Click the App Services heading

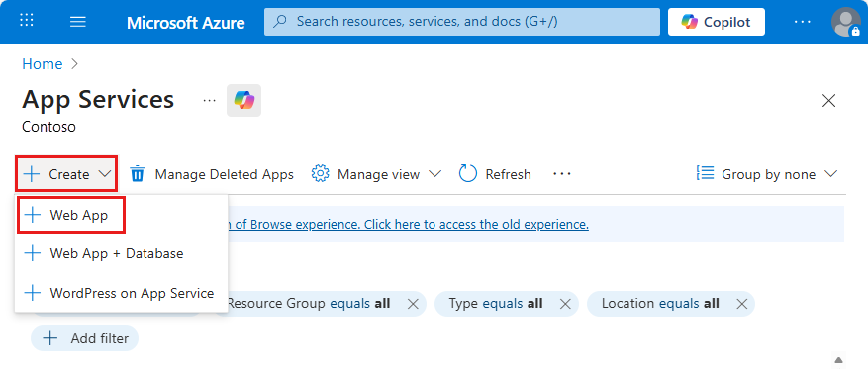(98, 100)
